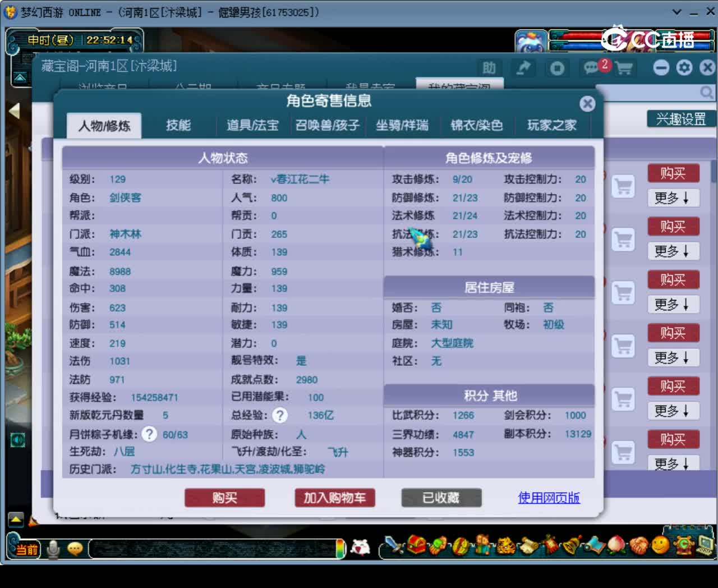Click the yellow speech bubble chat icon

pos(75,549)
